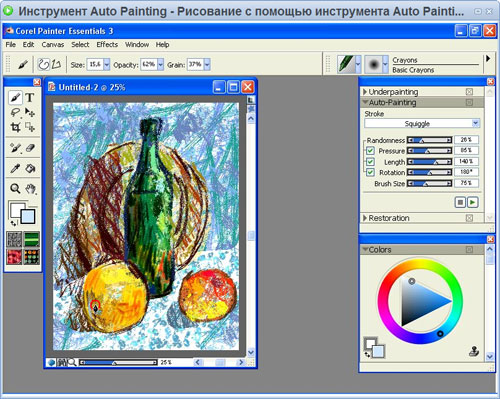500x399 pixels.
Task: Select the Lasso tool
Action: (x=15, y=112)
